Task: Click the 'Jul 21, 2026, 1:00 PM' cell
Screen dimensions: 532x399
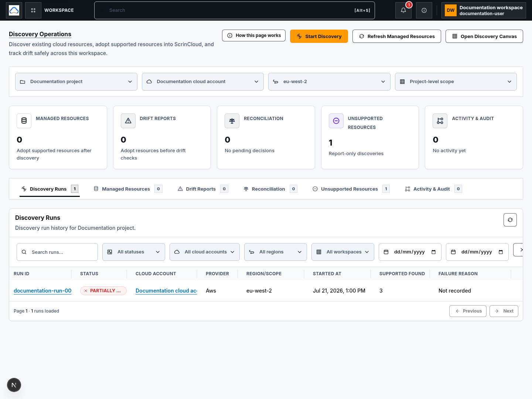Action: pos(339,291)
